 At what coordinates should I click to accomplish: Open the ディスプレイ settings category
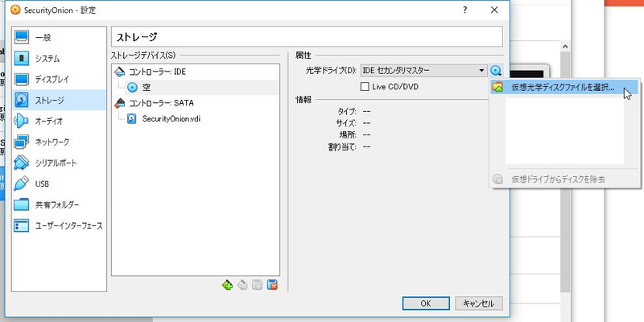pyautogui.click(x=59, y=79)
